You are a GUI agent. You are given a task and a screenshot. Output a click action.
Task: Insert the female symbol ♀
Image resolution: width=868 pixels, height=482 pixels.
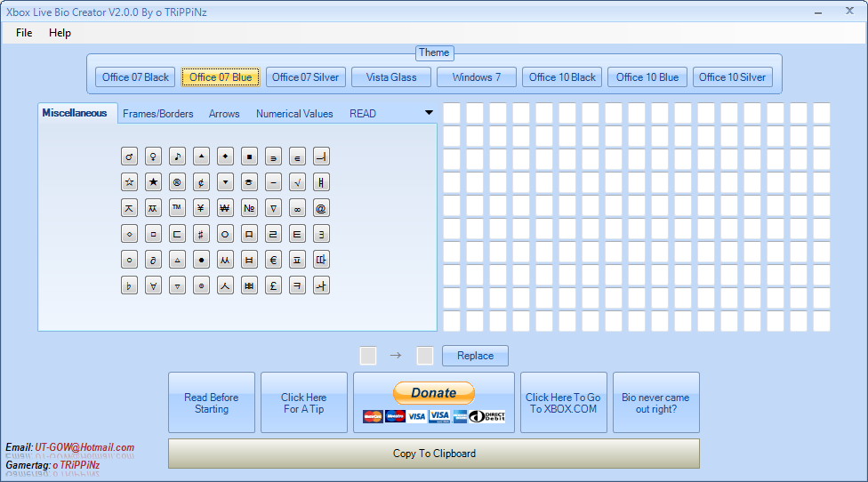click(153, 157)
